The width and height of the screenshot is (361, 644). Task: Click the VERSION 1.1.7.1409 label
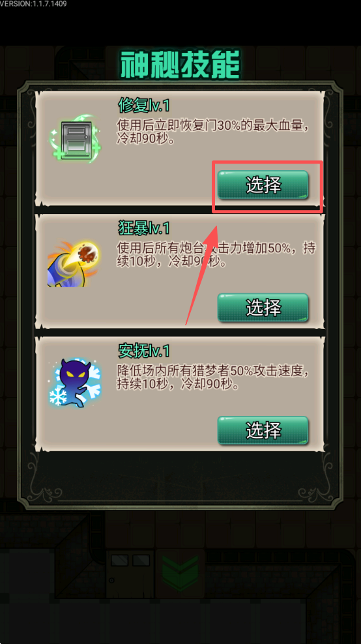coord(33,4)
